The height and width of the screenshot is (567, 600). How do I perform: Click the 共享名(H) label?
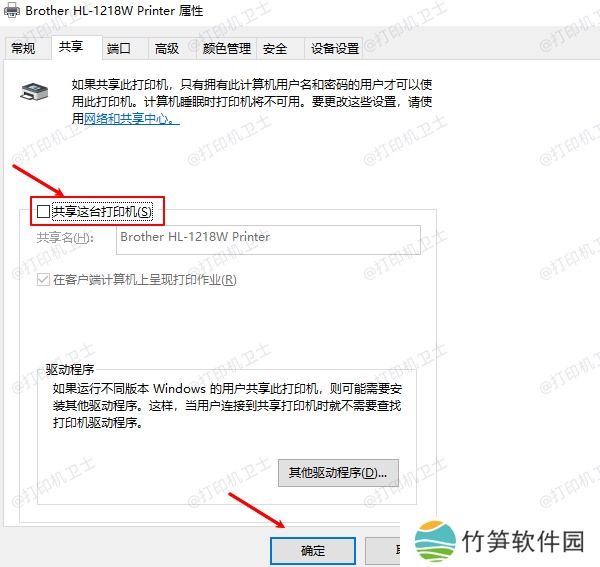coord(64,238)
